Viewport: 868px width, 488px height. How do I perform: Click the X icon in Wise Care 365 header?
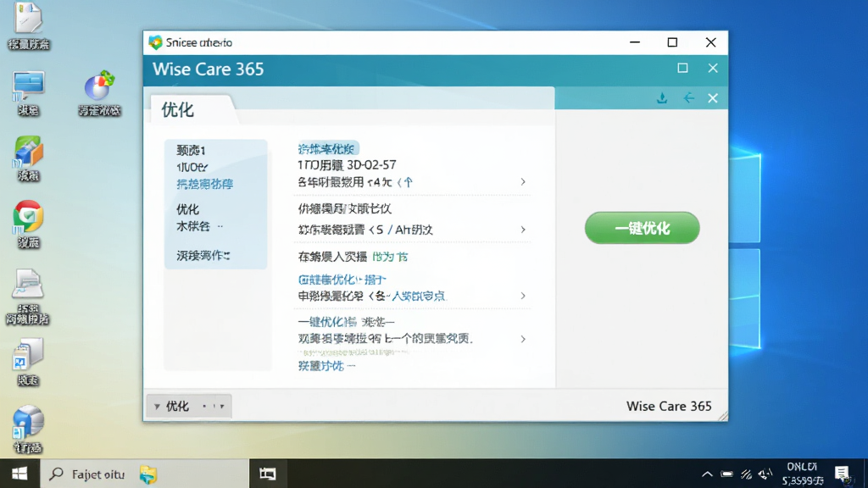tap(713, 68)
